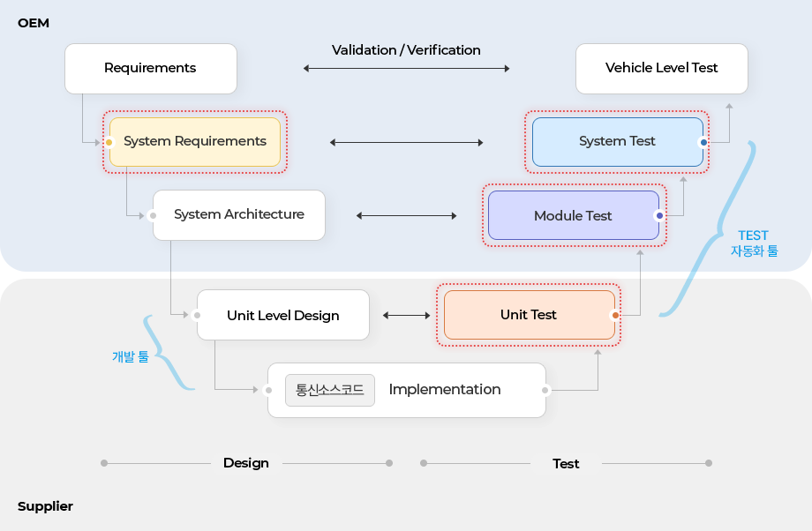Click the orange dot on Unit Test
Image resolution: width=812 pixels, height=531 pixels.
(615, 315)
